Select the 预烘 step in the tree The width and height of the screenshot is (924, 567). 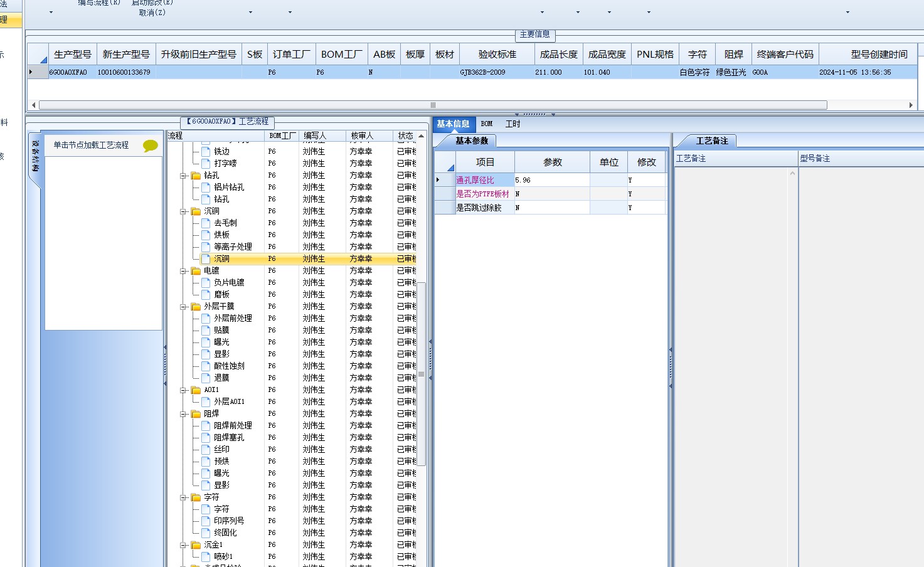[x=221, y=461]
